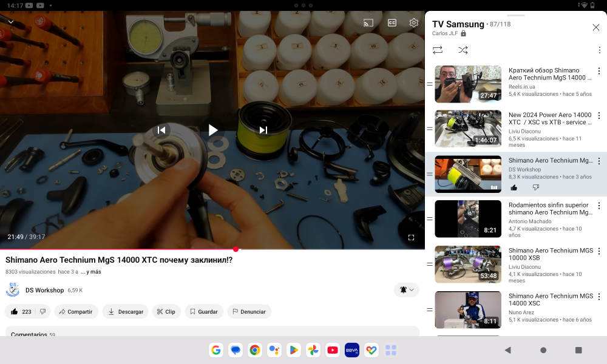The height and width of the screenshot is (364, 607).
Task: Open the notification bell dropdown
Action: coord(405,290)
